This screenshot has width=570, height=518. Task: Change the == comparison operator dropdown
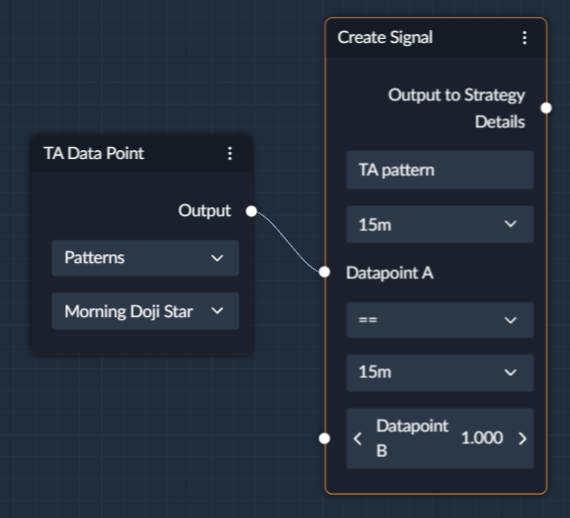440,320
